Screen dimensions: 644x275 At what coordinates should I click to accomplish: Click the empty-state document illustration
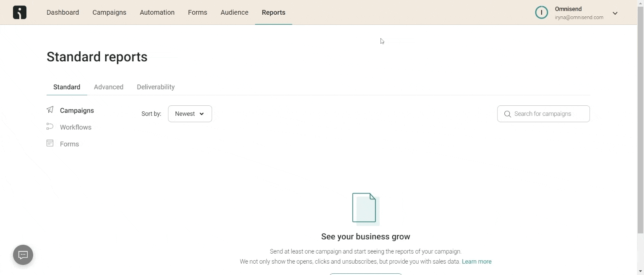tap(365, 208)
